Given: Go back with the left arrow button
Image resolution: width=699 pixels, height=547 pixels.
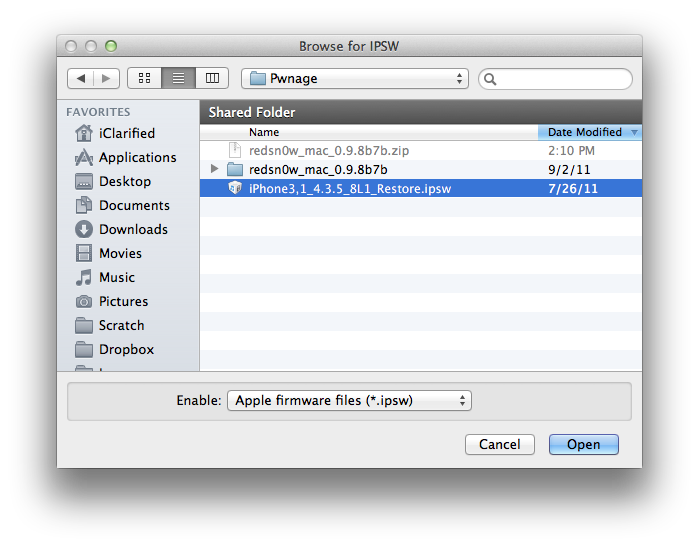Looking at the screenshot, I should tap(81, 78).
